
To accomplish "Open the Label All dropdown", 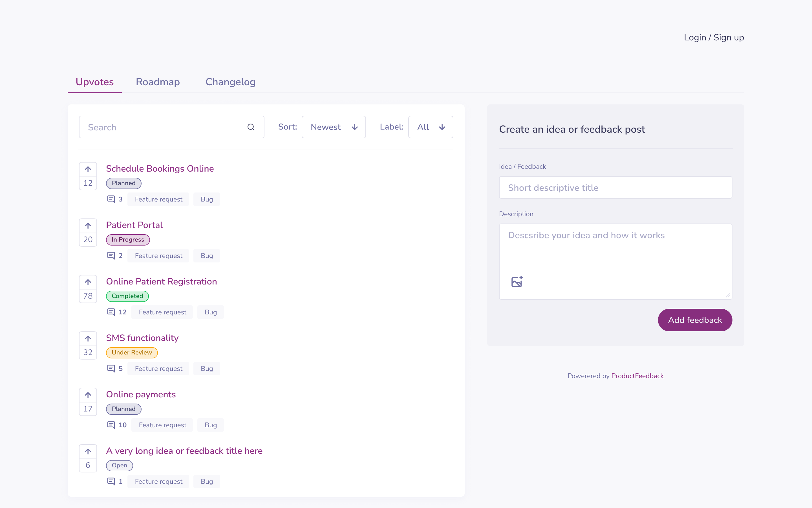I will 431,127.
